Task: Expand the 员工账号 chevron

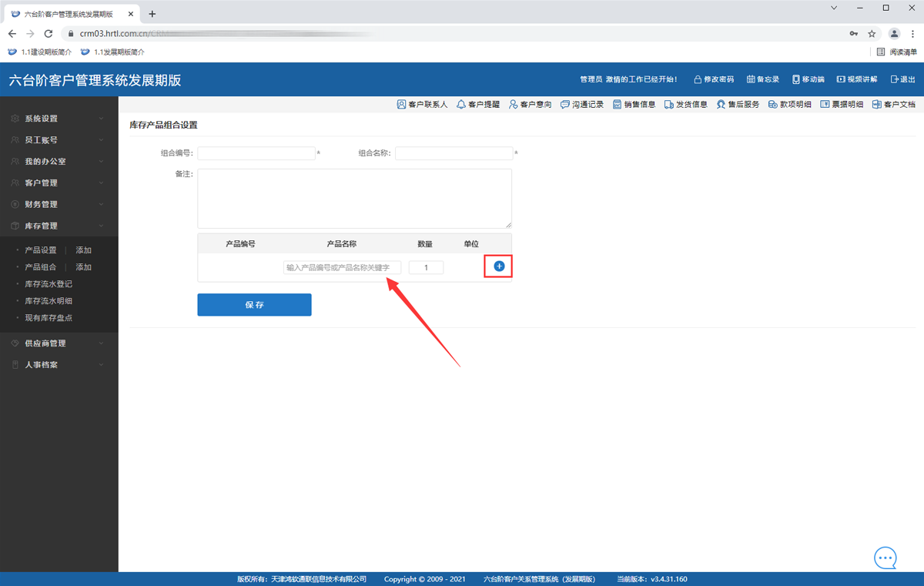Action: (102, 140)
